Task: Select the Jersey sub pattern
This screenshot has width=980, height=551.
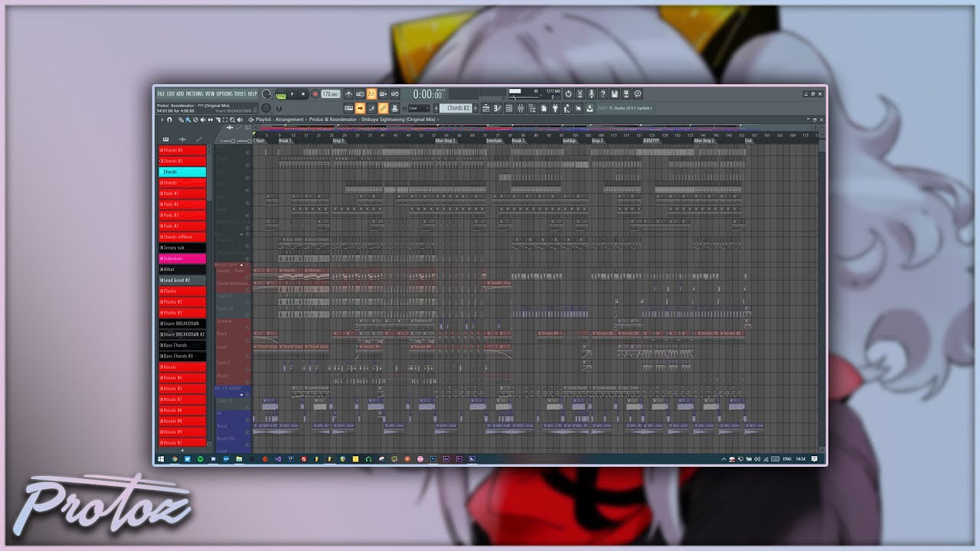Action: click(x=182, y=248)
